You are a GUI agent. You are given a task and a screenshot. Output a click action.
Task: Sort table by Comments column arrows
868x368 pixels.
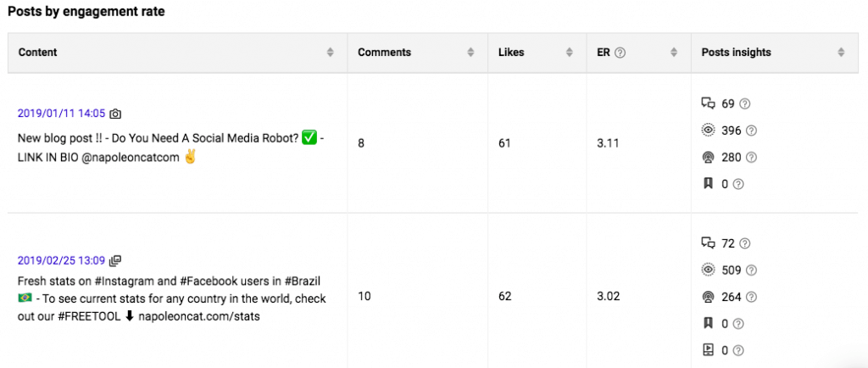coord(470,53)
